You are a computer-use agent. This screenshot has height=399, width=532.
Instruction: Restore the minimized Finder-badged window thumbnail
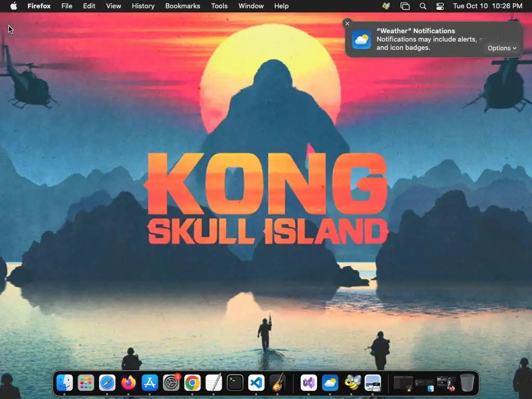point(424,385)
